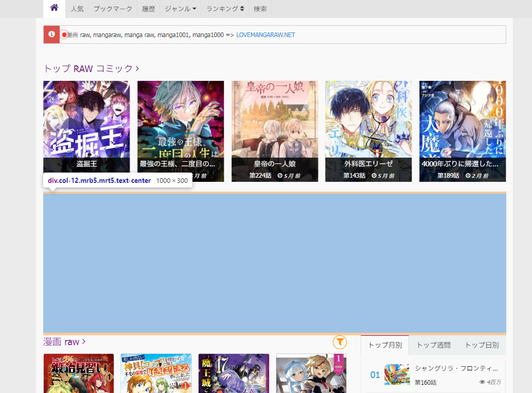This screenshot has width=532, height=393.
Task: Click the orange filter funnel icon
Action: [x=340, y=342]
